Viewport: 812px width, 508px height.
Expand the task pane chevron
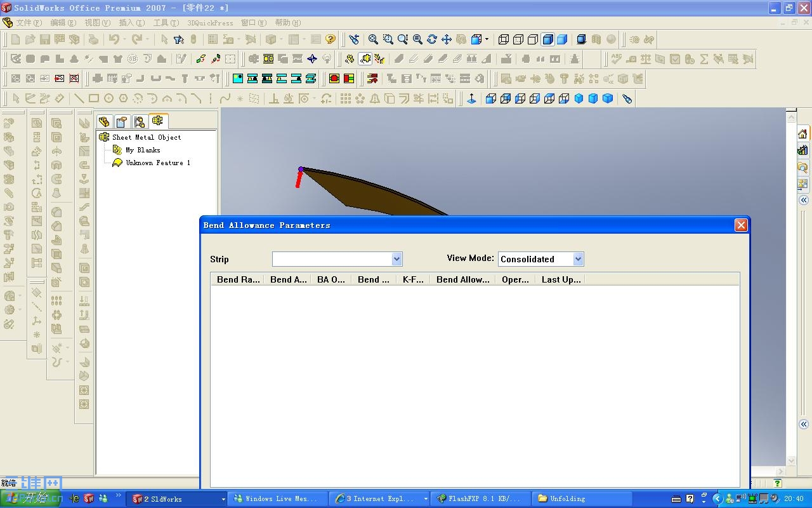click(x=803, y=200)
